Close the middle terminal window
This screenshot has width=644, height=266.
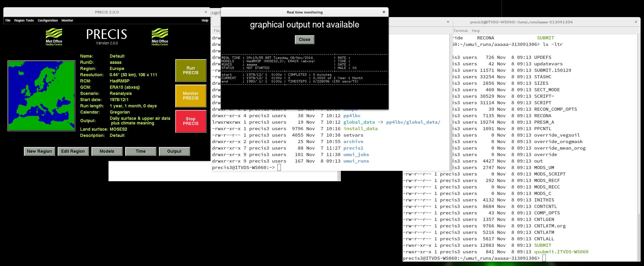coord(448,22)
